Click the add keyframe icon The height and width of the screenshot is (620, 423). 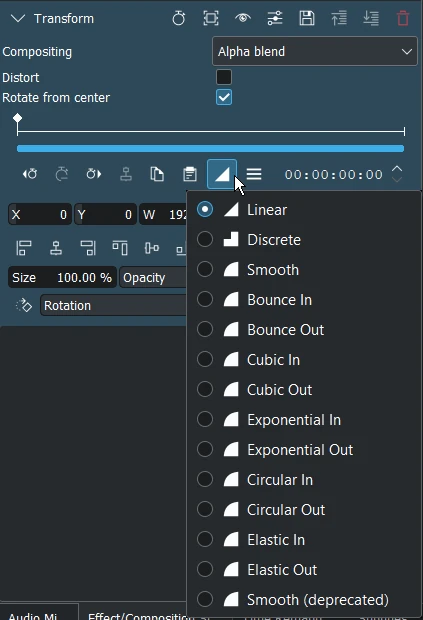(62, 174)
